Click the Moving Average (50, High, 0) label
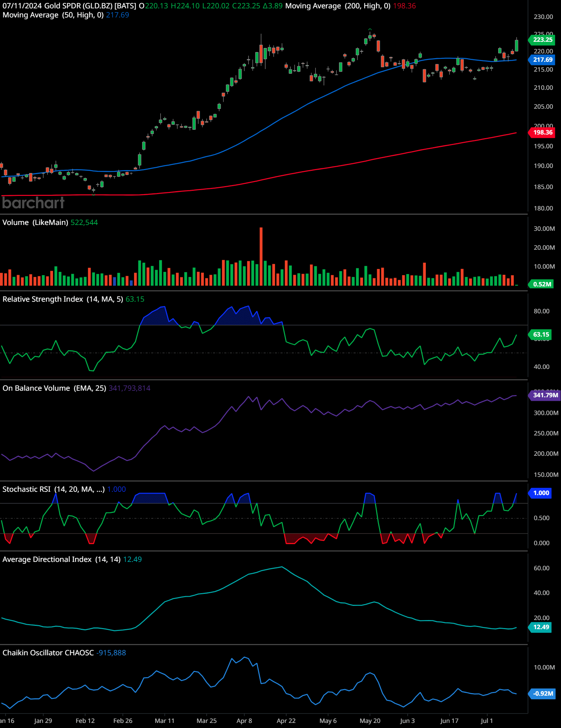 tap(53, 15)
